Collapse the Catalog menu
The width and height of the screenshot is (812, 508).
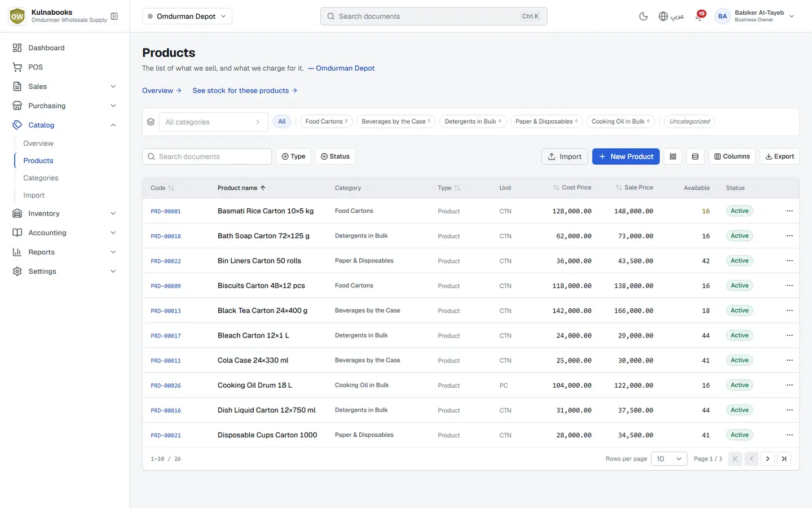pyautogui.click(x=65, y=125)
